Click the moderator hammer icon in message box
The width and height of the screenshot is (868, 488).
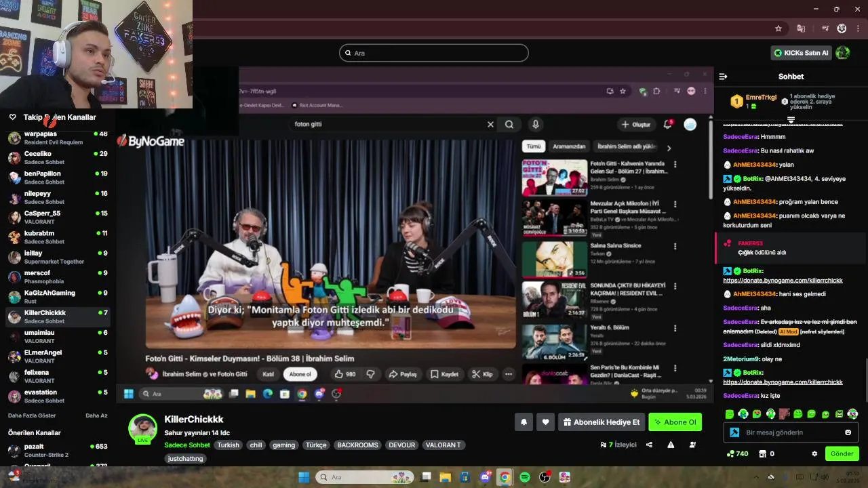pos(734,432)
